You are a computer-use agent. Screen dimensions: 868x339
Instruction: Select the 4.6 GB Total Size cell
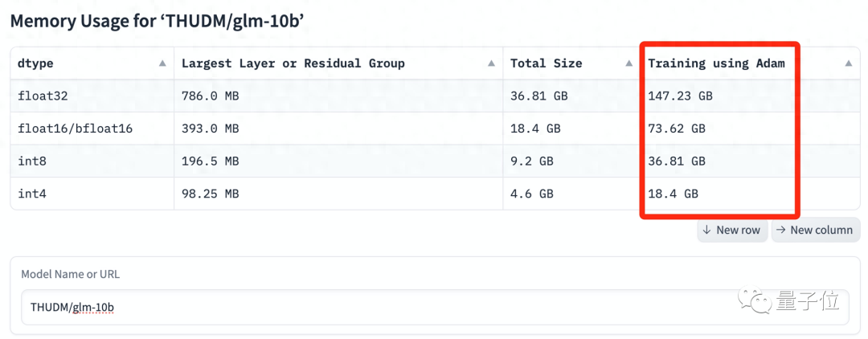point(532,194)
